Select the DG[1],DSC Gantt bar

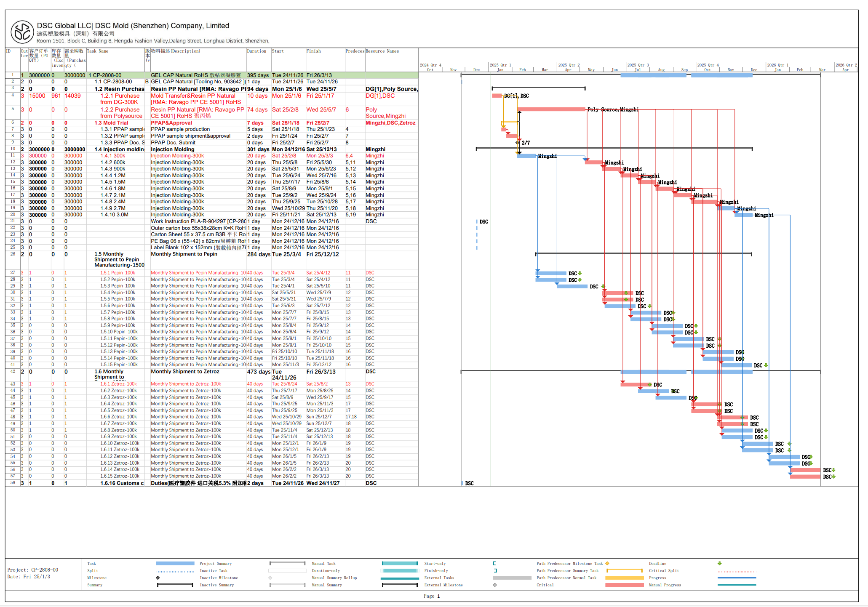497,96
